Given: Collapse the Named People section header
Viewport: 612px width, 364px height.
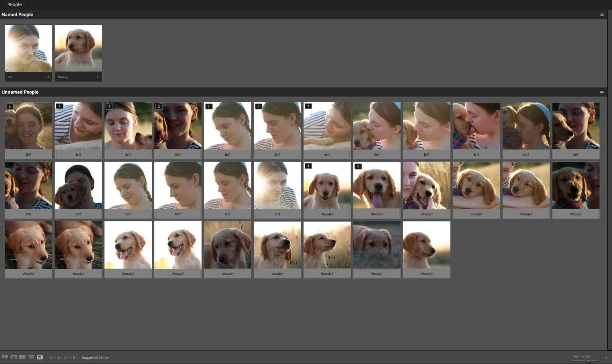Looking at the screenshot, I should (18, 15).
